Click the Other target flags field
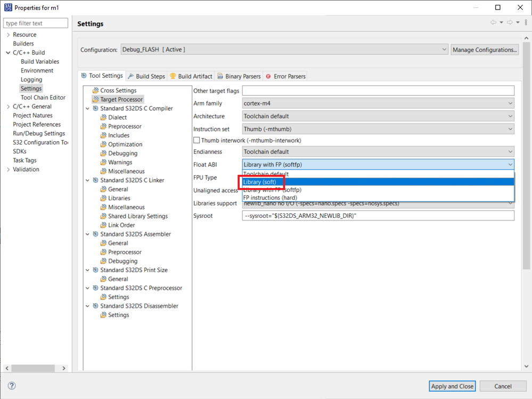Viewport: 532px width, 399px height. click(x=378, y=91)
